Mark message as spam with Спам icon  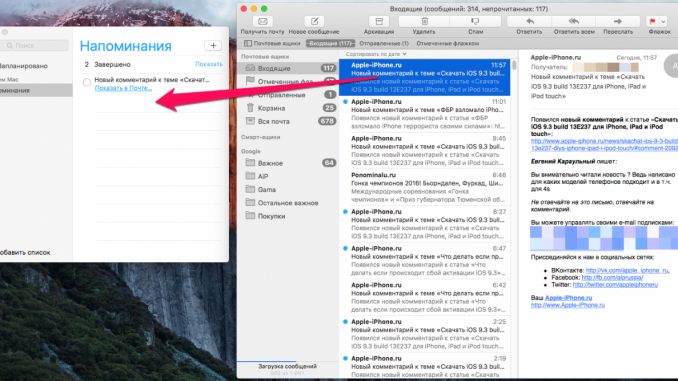click(x=475, y=21)
